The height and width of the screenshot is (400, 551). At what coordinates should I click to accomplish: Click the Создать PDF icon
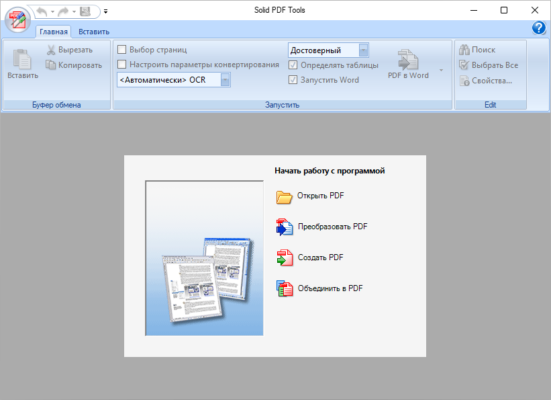click(x=285, y=258)
